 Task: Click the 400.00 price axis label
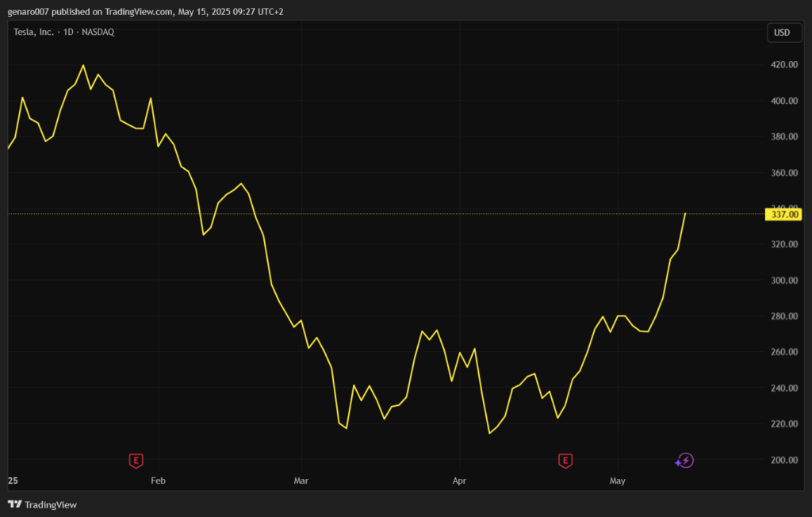click(x=782, y=101)
